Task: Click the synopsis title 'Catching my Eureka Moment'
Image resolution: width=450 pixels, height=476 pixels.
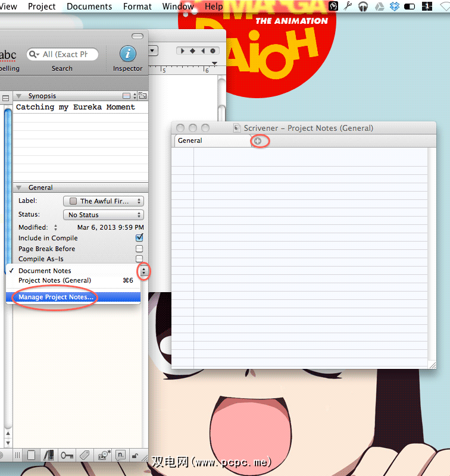Action: [x=76, y=107]
